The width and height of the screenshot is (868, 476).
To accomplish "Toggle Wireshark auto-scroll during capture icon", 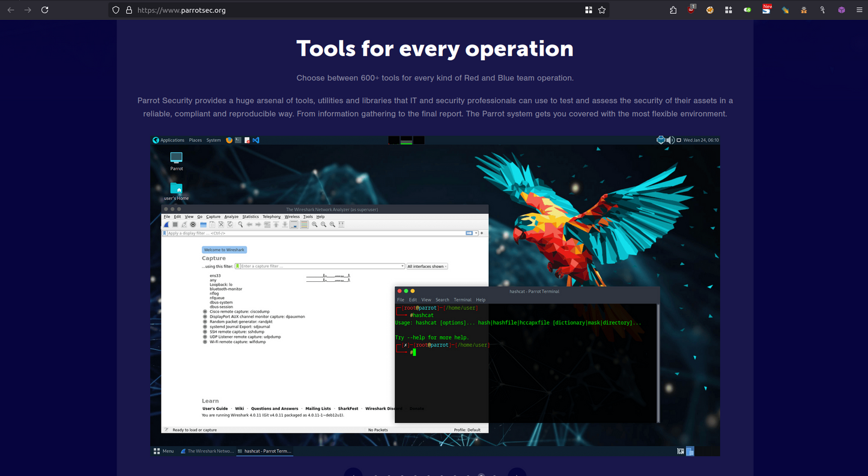I will click(294, 224).
